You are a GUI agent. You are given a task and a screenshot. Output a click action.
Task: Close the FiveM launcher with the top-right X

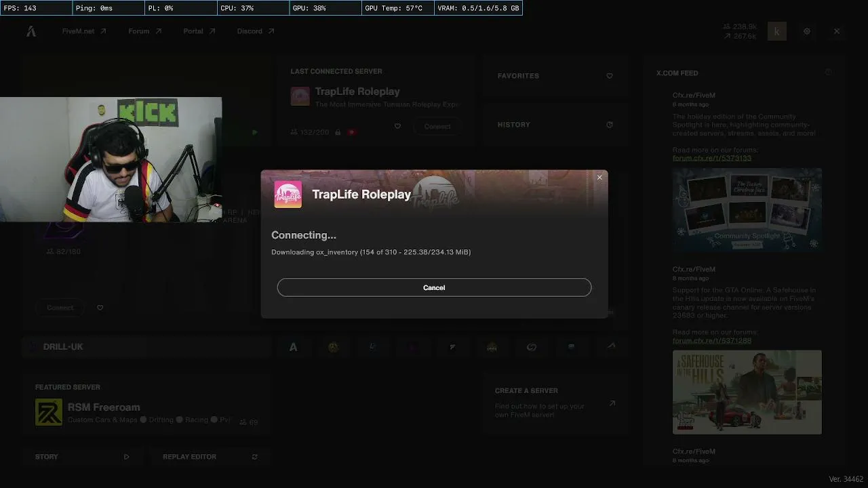tap(837, 31)
